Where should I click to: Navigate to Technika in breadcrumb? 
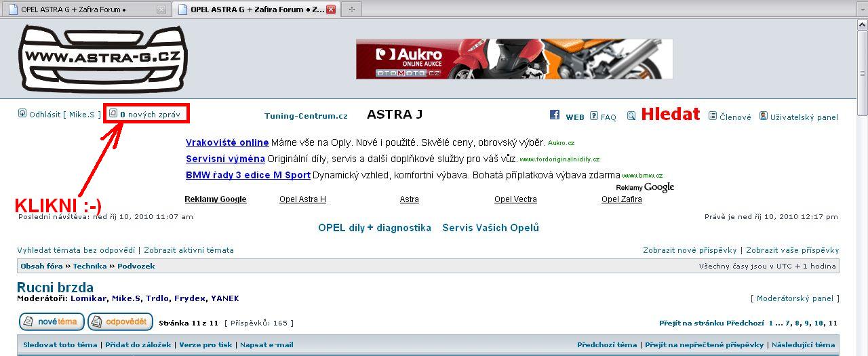(90, 266)
